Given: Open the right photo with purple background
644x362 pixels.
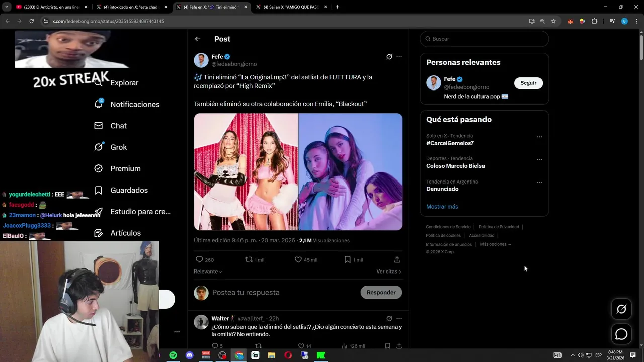Looking at the screenshot, I should coord(351,172).
